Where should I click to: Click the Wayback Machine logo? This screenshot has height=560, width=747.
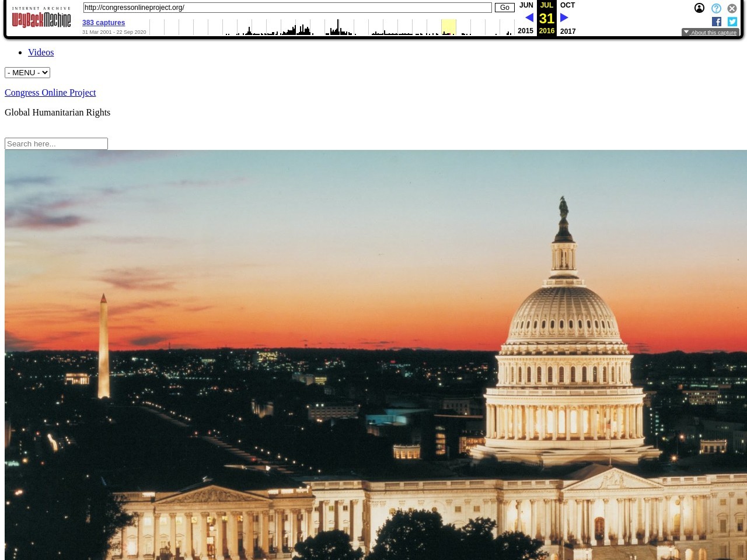click(x=41, y=18)
